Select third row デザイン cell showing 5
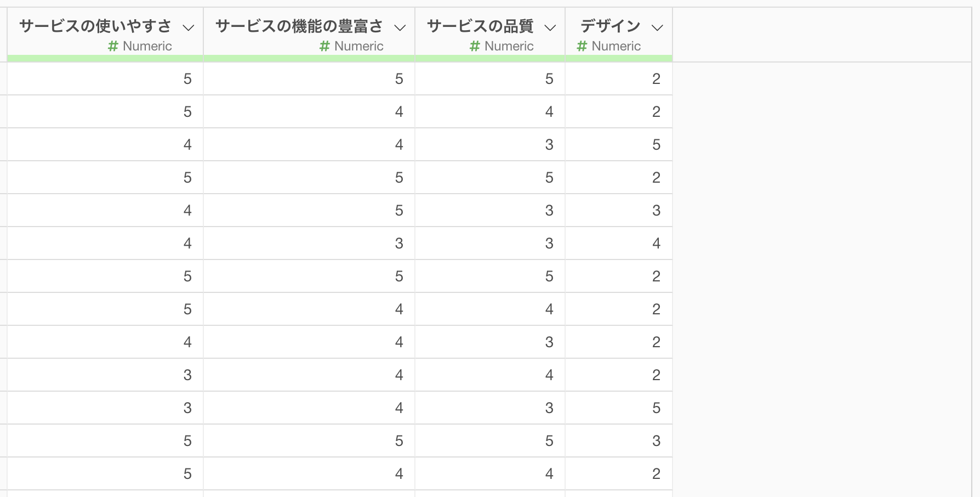Image resolution: width=980 pixels, height=497 pixels. (619, 144)
